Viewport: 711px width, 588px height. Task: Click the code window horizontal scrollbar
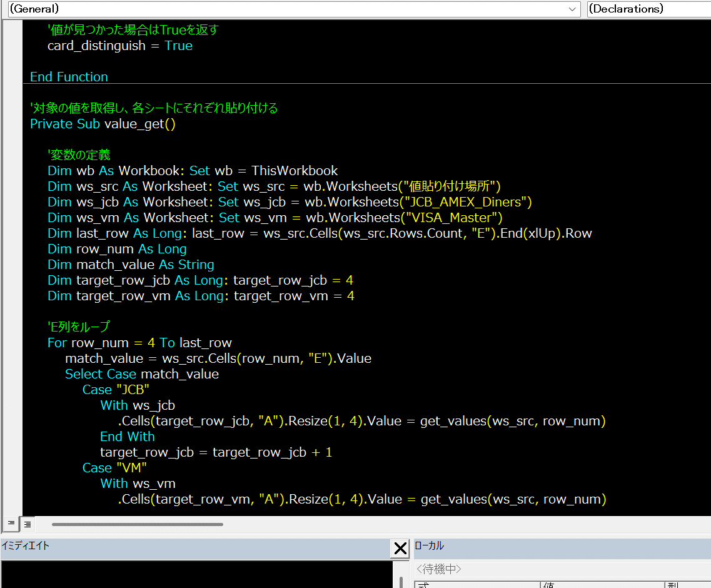click(138, 524)
